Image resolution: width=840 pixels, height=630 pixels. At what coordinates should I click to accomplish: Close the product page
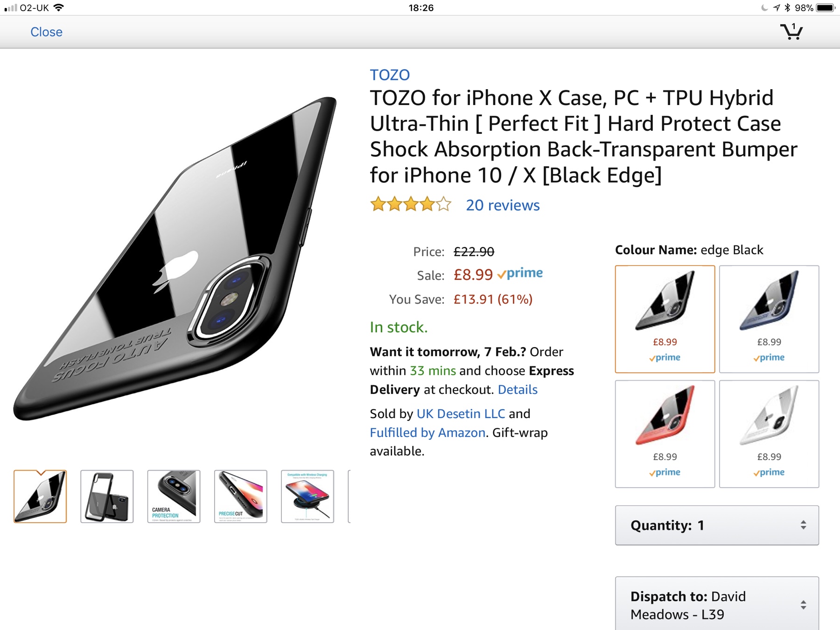pyautogui.click(x=46, y=32)
